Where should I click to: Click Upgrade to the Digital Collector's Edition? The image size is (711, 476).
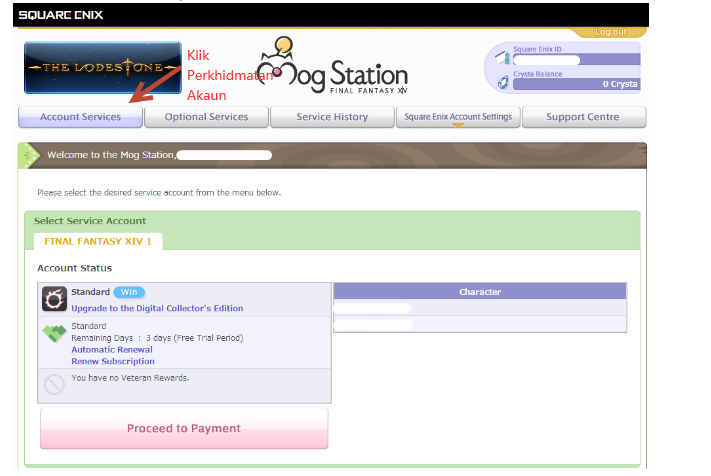[x=157, y=308]
